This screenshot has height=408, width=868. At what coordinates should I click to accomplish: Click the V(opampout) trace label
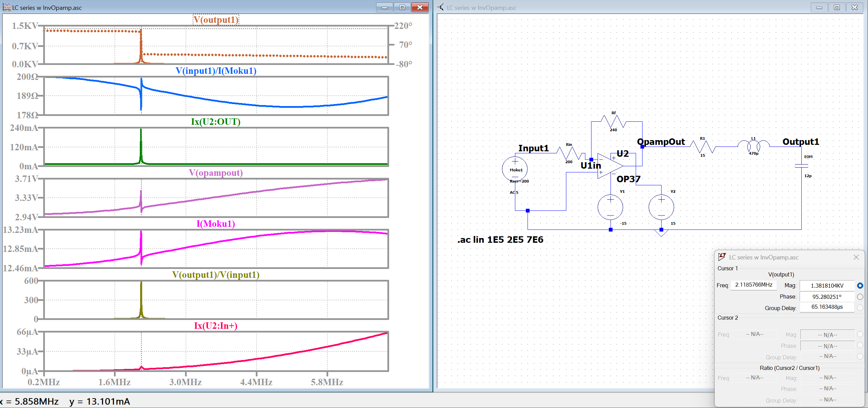[x=216, y=173]
